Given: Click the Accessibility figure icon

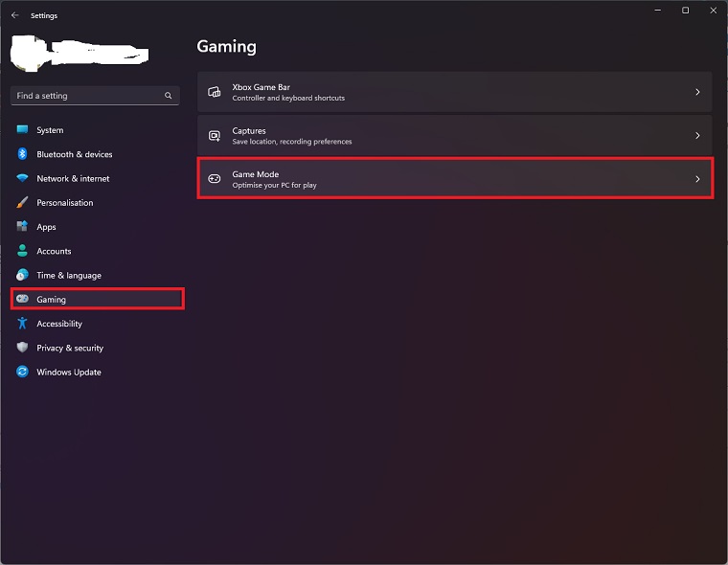Looking at the screenshot, I should (x=22, y=324).
